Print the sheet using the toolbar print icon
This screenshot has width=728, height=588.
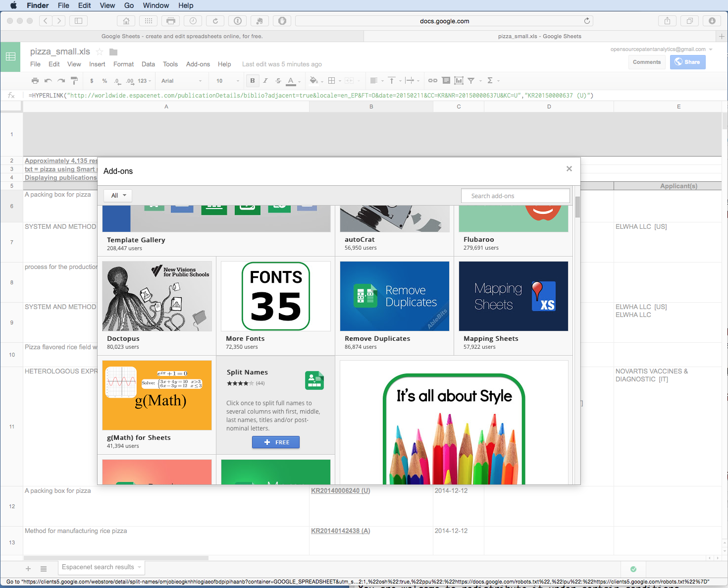pos(35,81)
